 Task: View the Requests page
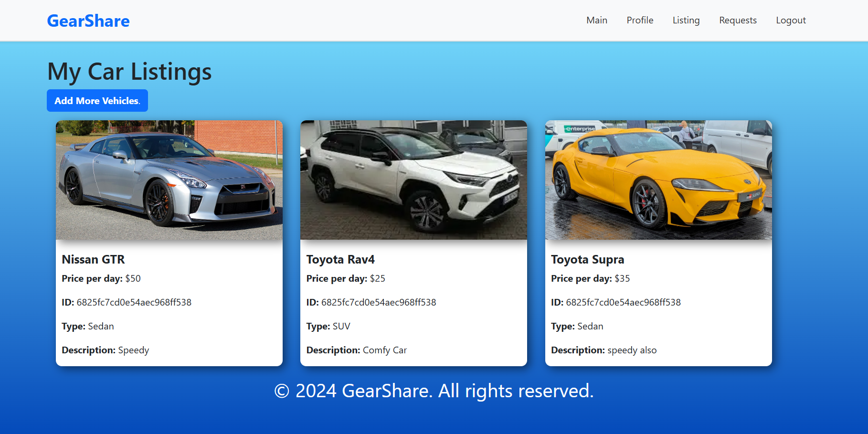point(738,20)
